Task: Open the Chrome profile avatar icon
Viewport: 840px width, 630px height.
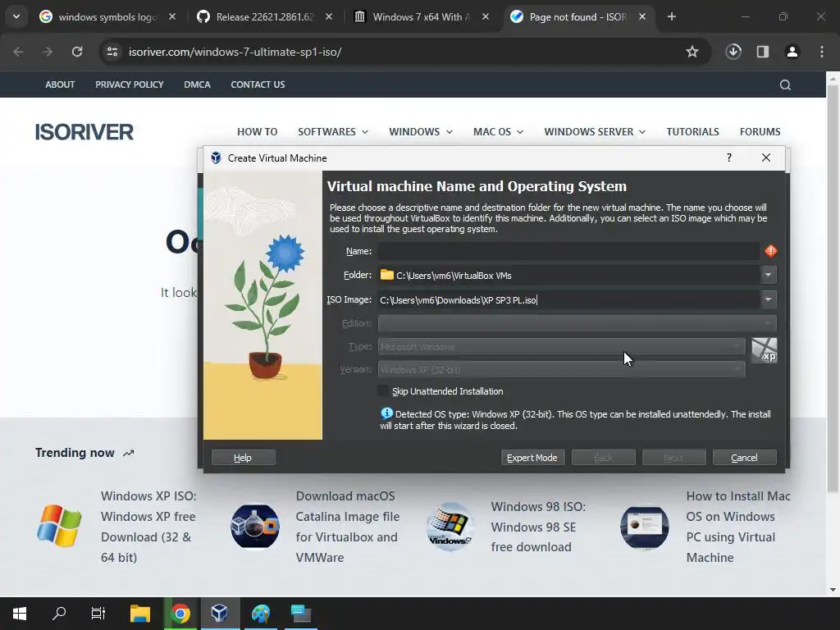Action: click(792, 52)
